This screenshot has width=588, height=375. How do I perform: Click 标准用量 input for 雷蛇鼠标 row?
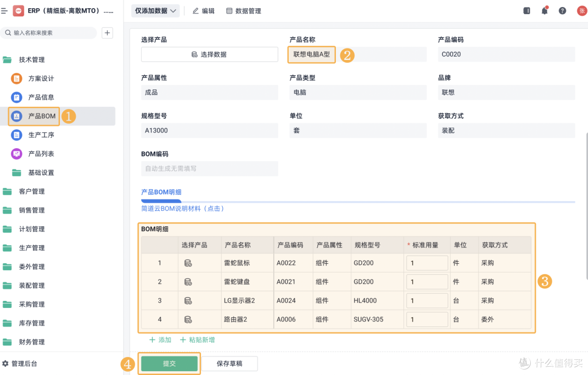coord(427,263)
